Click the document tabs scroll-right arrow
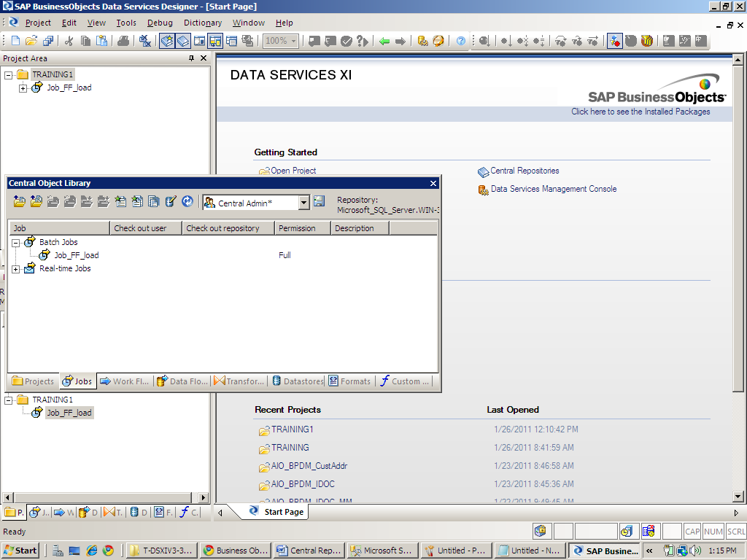This screenshot has height=560, width=747. 737,513
